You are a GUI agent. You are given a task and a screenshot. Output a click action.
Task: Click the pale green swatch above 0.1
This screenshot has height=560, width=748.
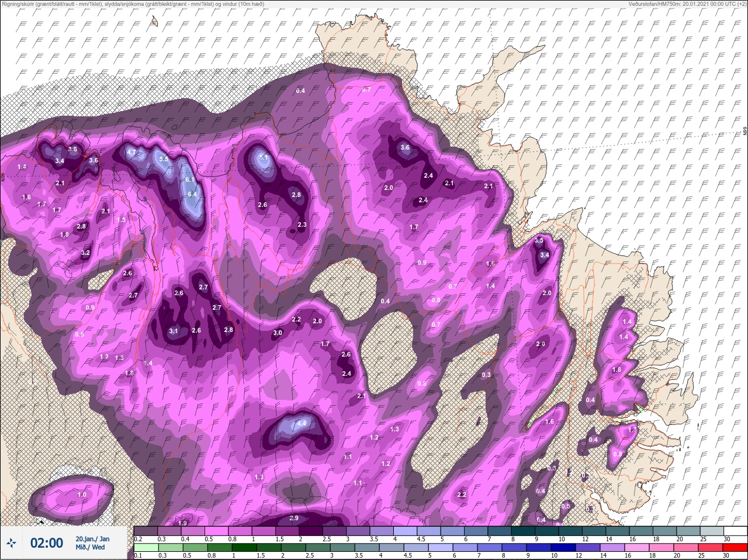146,548
